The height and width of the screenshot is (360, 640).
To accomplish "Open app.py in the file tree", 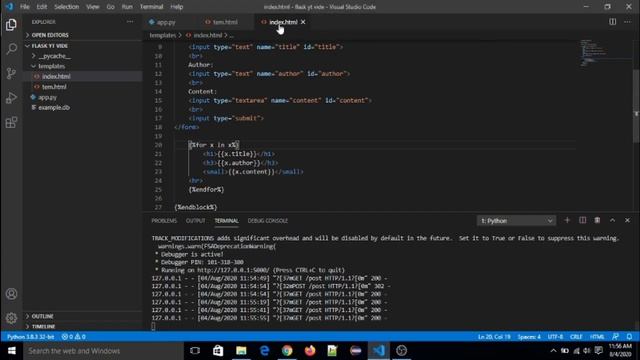I will pyautogui.click(x=47, y=97).
